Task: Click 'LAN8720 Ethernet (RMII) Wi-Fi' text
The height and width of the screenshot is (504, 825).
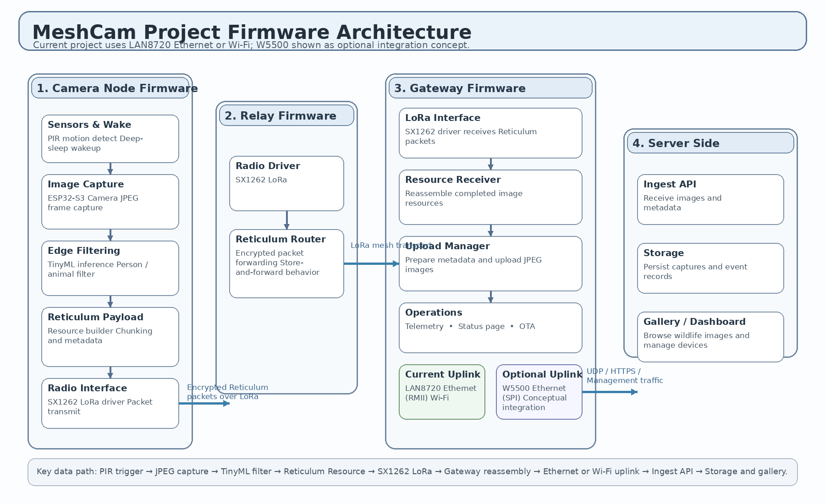Action: 440,393
